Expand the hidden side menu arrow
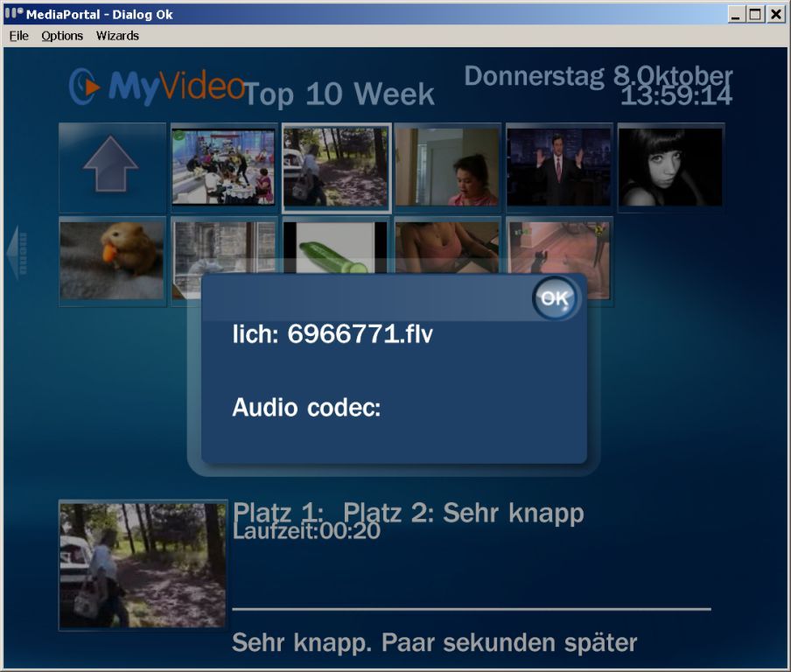Viewport: 791px width, 672px height. 16,254
